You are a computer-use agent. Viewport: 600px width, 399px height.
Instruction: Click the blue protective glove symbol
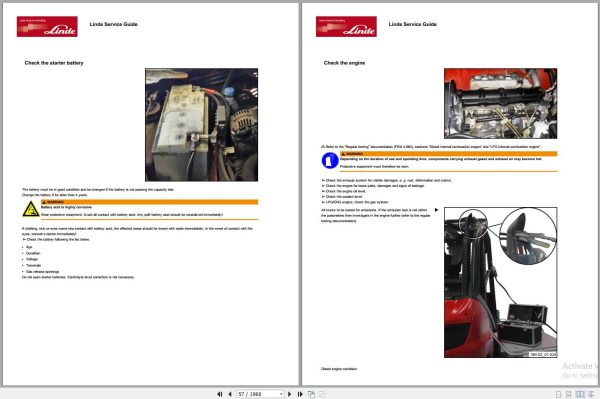330,161
